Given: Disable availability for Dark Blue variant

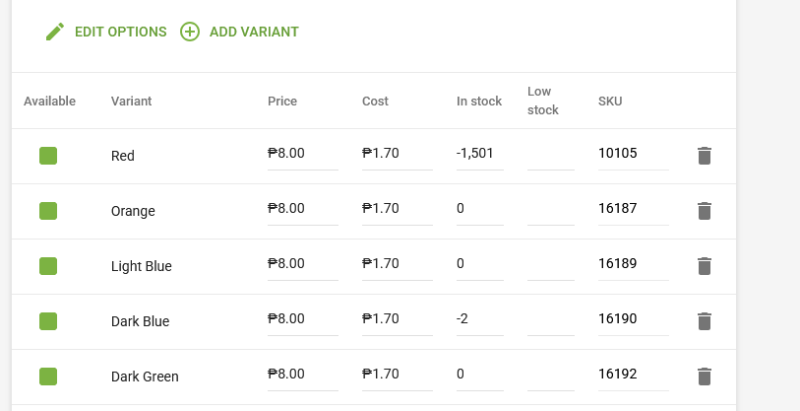Looking at the screenshot, I should (x=48, y=321).
